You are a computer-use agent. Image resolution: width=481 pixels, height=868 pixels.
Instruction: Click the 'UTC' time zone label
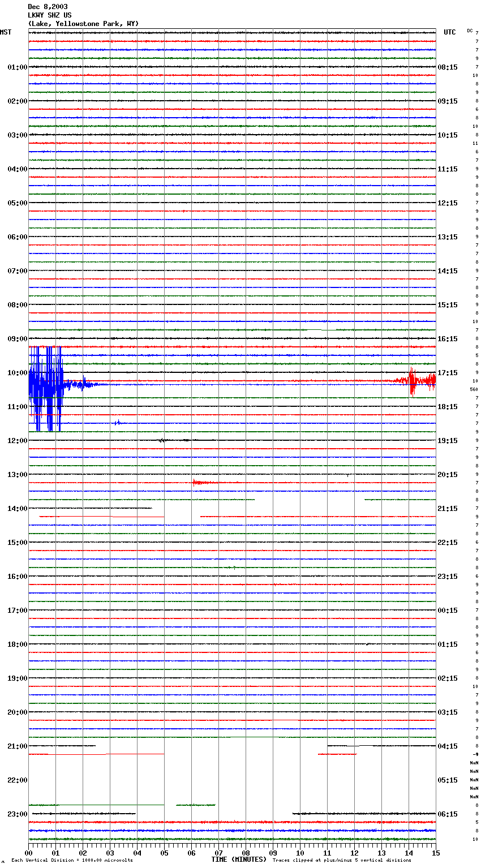click(x=449, y=32)
